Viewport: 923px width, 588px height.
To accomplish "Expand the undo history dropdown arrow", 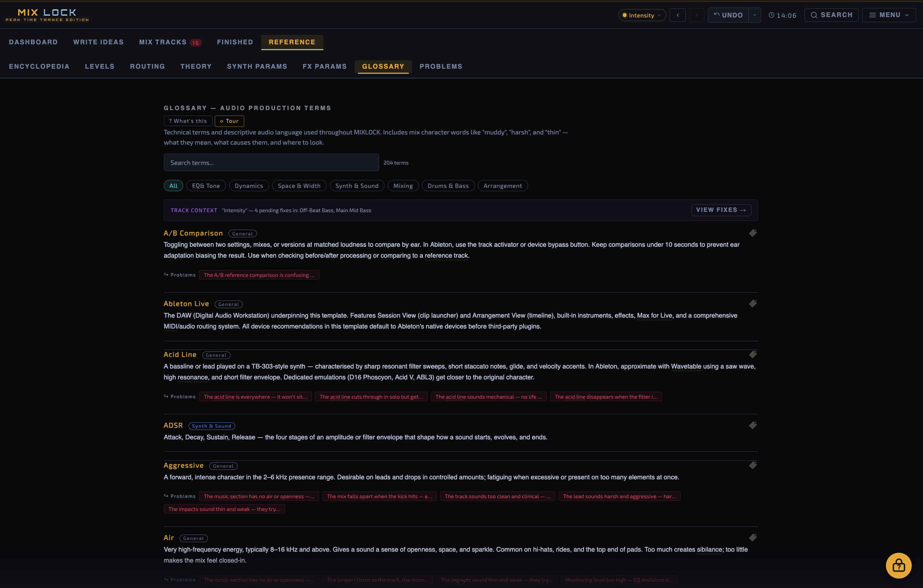I will (x=754, y=15).
